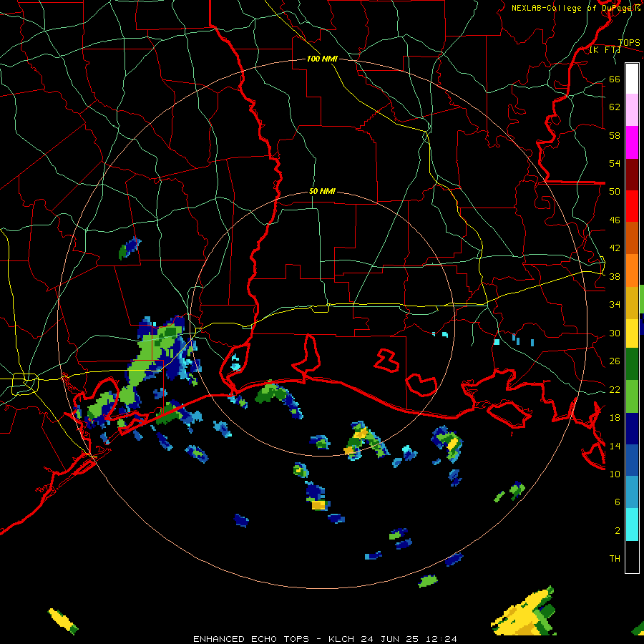Viewport: 644px width, 644px height.
Task: Click the black TH threshold swatch
Action: tap(632, 557)
